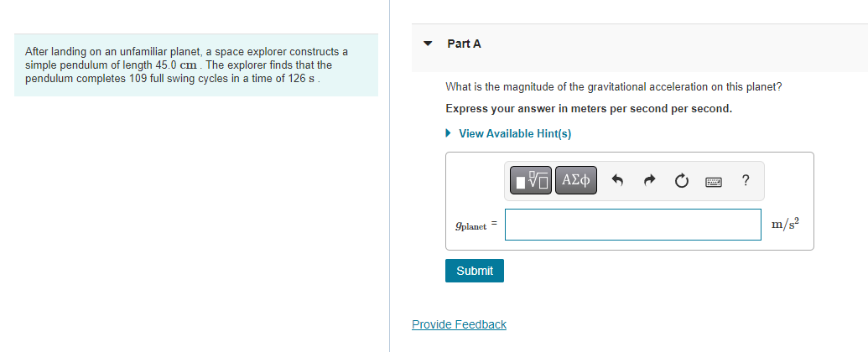Click the g planet variable label
This screenshot has height=352, width=868.
[470, 225]
